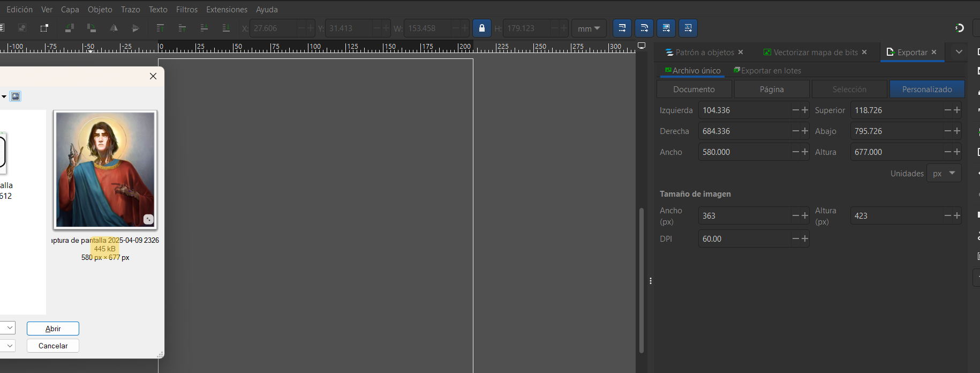Image resolution: width=980 pixels, height=373 pixels.
Task: Open the Ayuda menu
Action: pyautogui.click(x=267, y=9)
